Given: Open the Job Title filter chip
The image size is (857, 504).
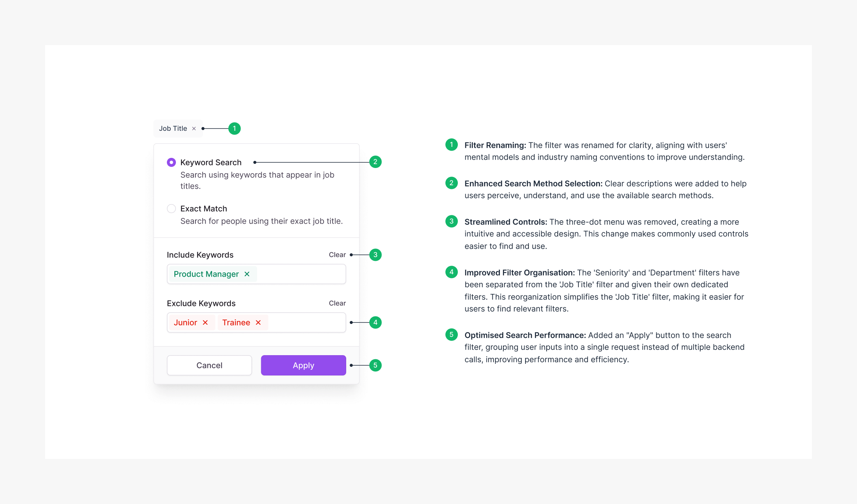Looking at the screenshot, I should coord(173,129).
